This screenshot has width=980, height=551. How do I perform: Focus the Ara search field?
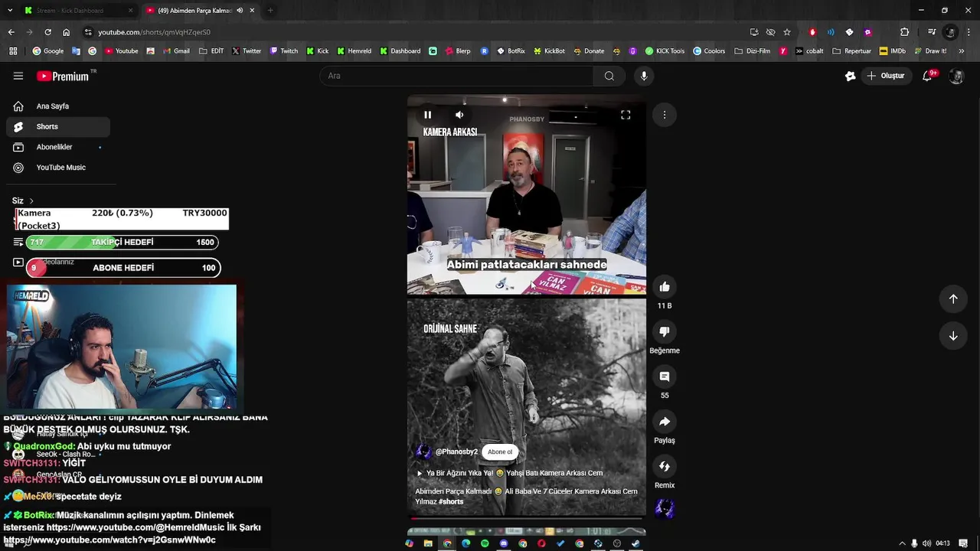[456, 76]
